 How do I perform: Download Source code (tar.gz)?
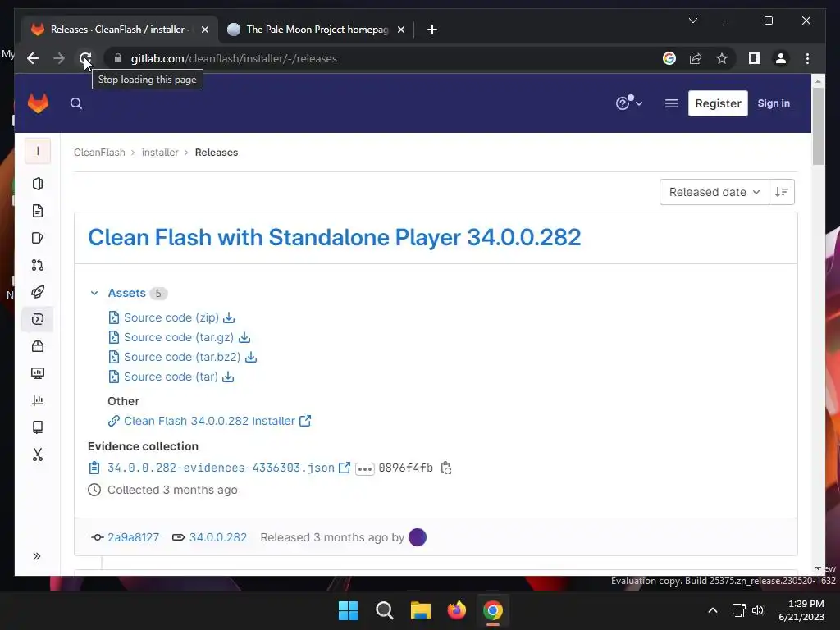tap(179, 337)
